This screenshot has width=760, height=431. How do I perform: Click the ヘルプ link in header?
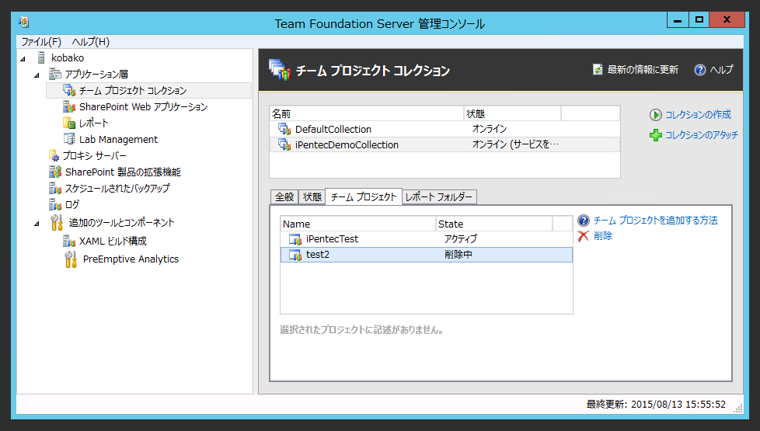click(x=721, y=70)
